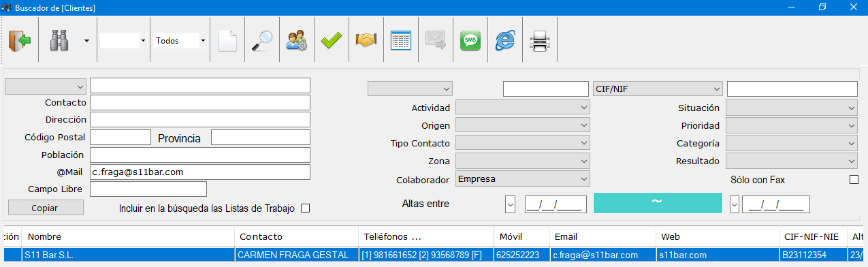Click the Copiar button
Viewport: 868px width, 267px height.
pos(46,208)
